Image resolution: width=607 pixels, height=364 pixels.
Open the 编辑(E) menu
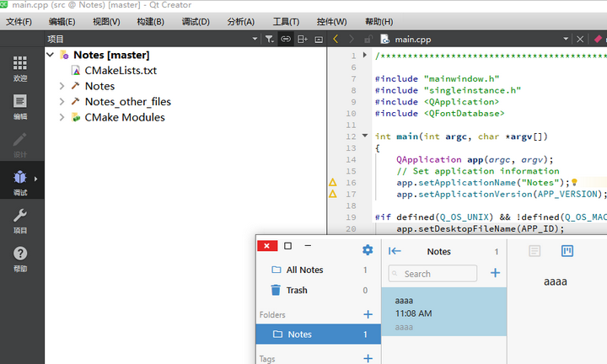coord(62,22)
